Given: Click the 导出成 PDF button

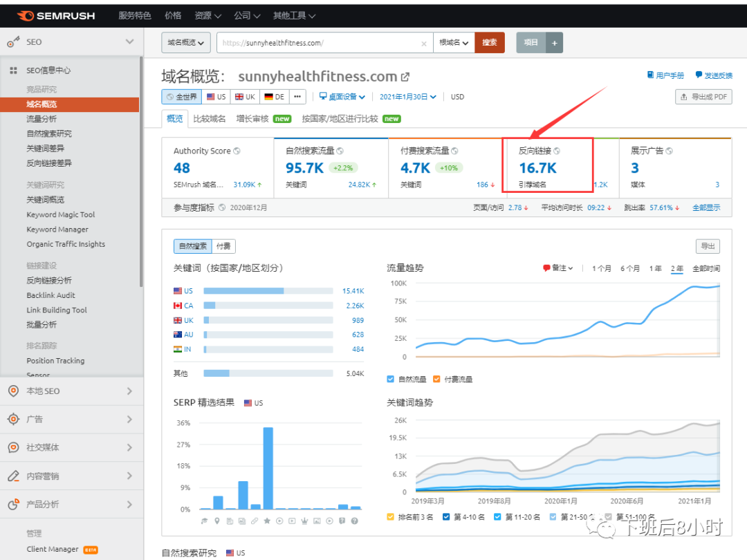Looking at the screenshot, I should [703, 97].
